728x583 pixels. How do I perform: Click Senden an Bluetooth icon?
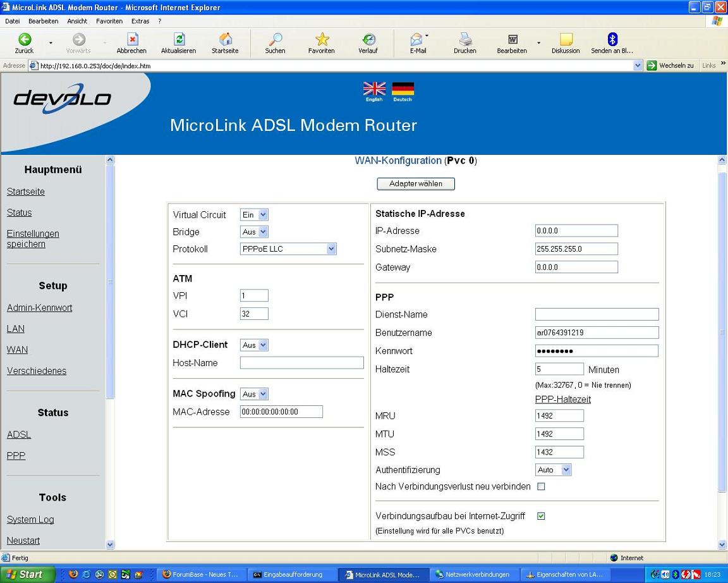pos(612,39)
